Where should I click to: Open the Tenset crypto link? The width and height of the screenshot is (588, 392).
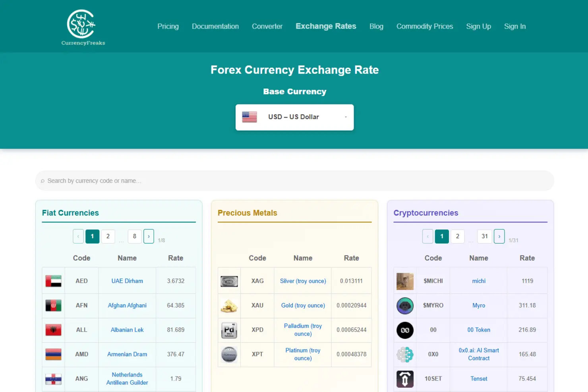point(479,379)
